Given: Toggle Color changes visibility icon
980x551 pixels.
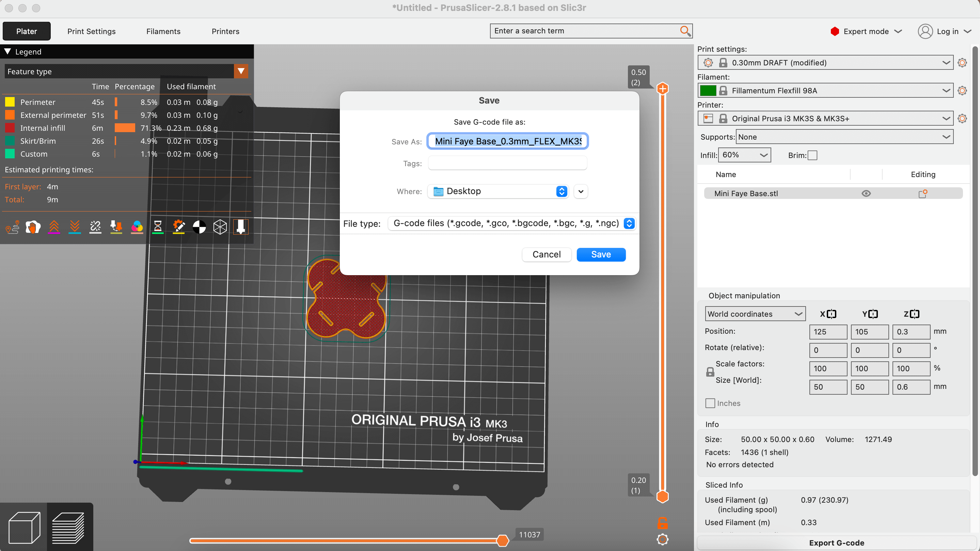Looking at the screenshot, I should [137, 227].
